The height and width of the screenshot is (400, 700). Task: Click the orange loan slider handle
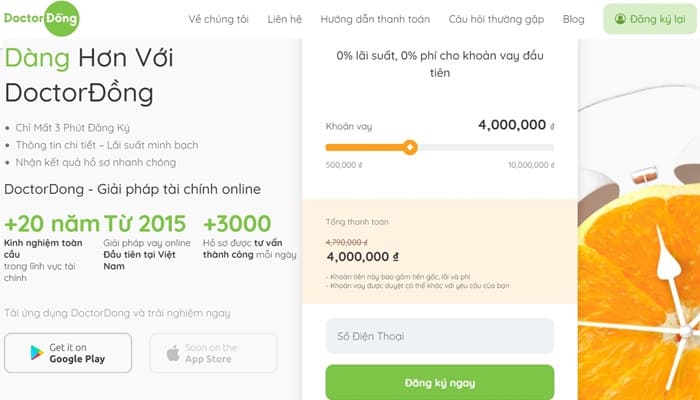click(409, 147)
